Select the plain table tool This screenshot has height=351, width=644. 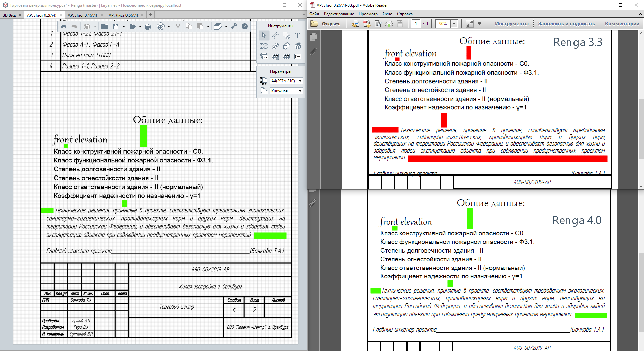click(286, 56)
